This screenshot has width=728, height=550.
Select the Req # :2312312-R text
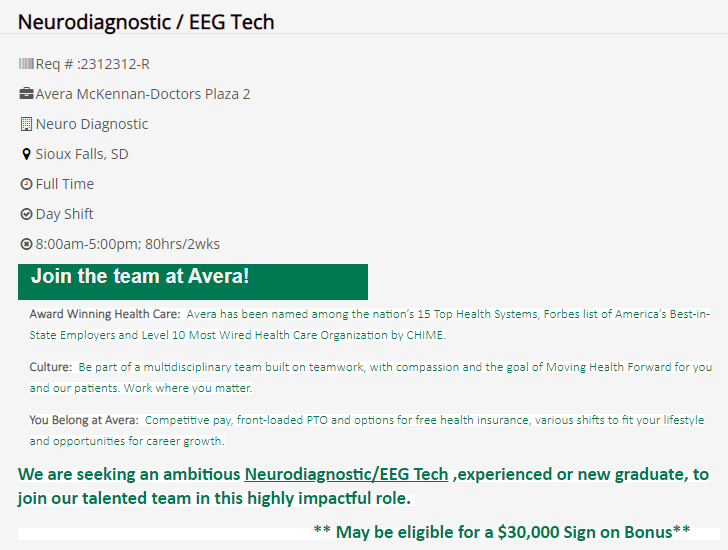[x=93, y=64]
